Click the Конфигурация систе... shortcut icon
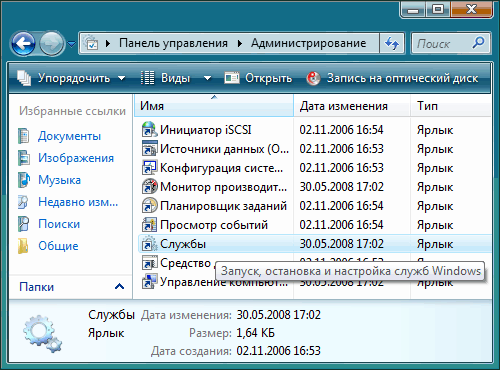500x370 pixels. (x=149, y=168)
